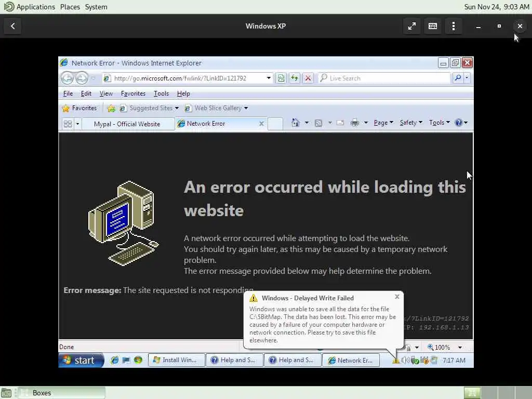Screen dimensions: 532x399
Task: Click the Boxes entry in bottom panel
Action: click(62, 393)
